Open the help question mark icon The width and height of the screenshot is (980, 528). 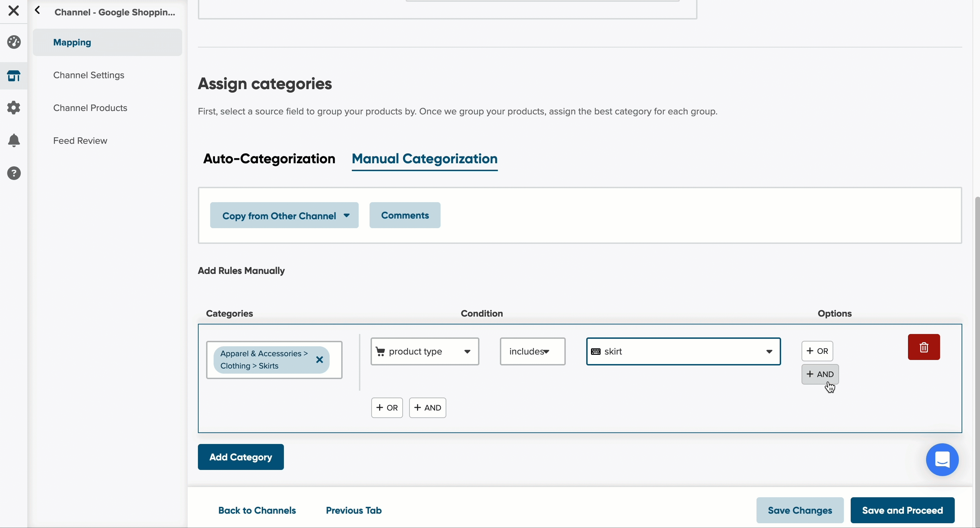[14, 173]
